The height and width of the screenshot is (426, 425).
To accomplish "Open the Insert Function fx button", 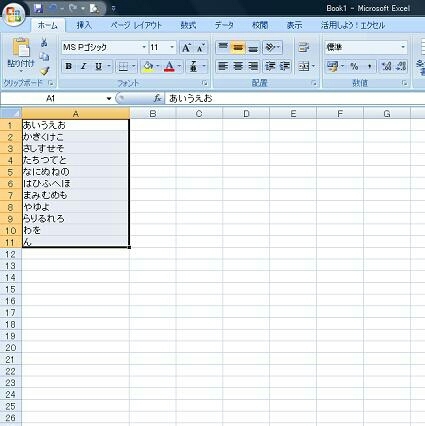I will tap(157, 98).
